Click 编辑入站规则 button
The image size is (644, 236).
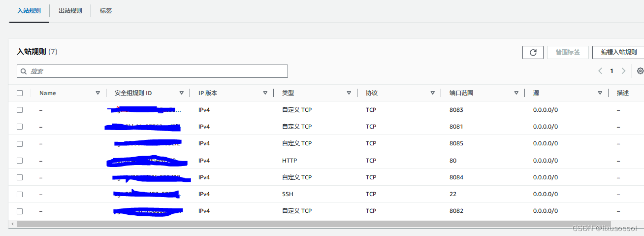pos(618,52)
